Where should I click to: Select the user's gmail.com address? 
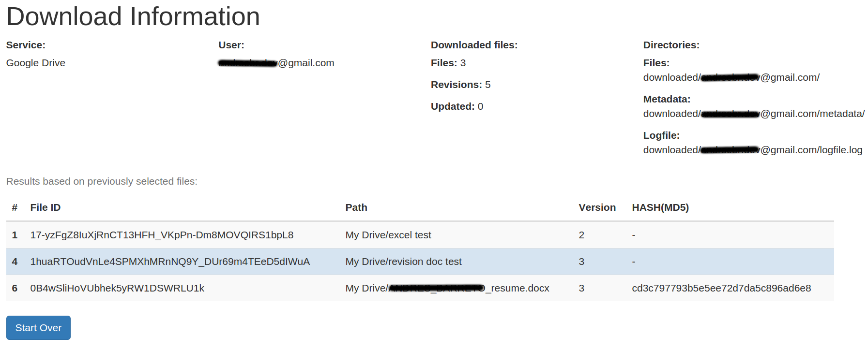pos(276,63)
